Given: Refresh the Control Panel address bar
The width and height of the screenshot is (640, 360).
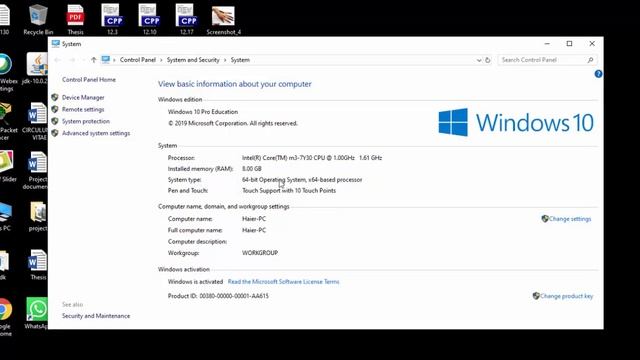Looking at the screenshot, I should coord(488,60).
